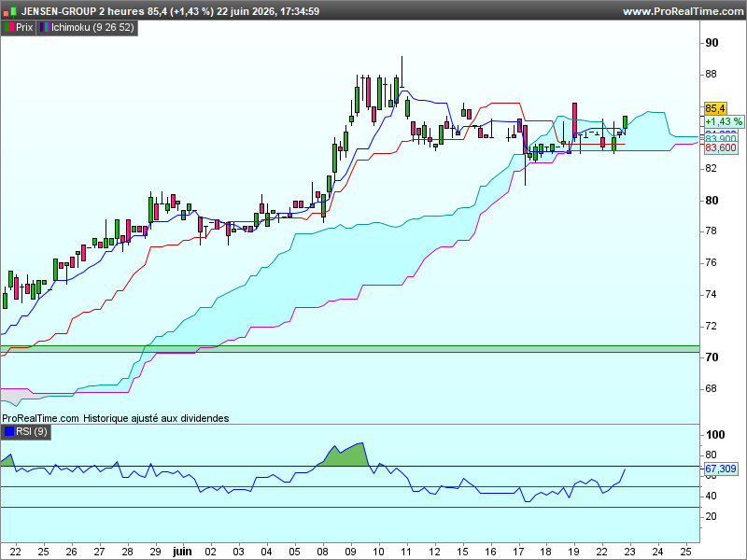The height and width of the screenshot is (560, 747).
Task: Click the 40 label on RSI scale
Action: click(711, 497)
